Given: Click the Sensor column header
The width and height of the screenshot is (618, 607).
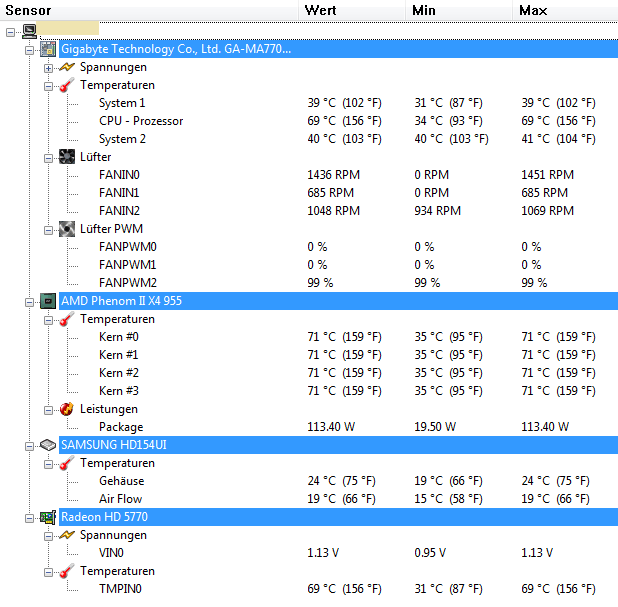Looking at the screenshot, I should tap(149, 10).
